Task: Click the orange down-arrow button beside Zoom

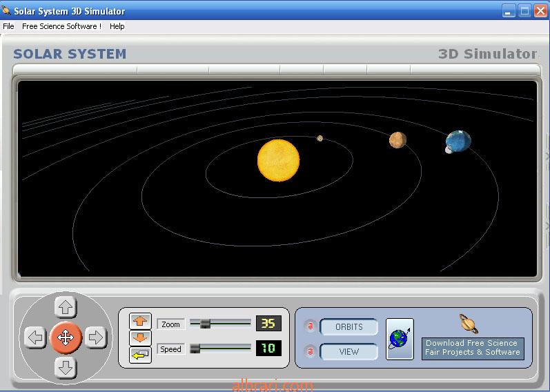Action: pyautogui.click(x=140, y=338)
